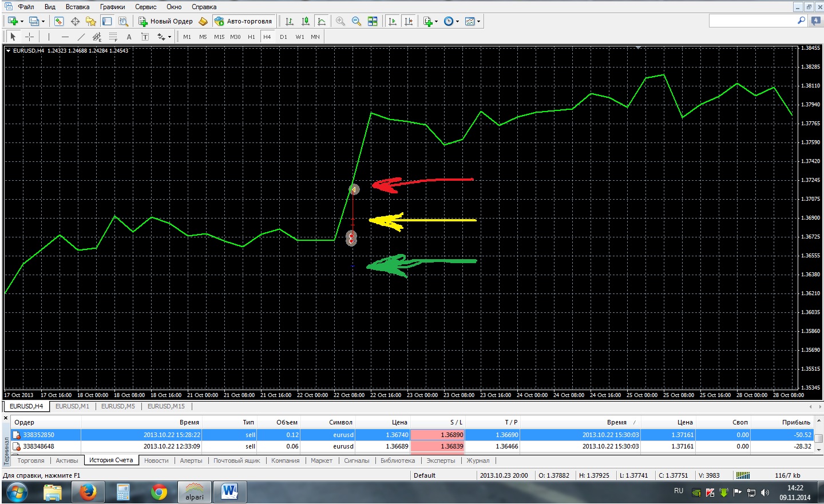Toggle chart shift icon
Viewport: 824px width, 504px height.
(409, 21)
